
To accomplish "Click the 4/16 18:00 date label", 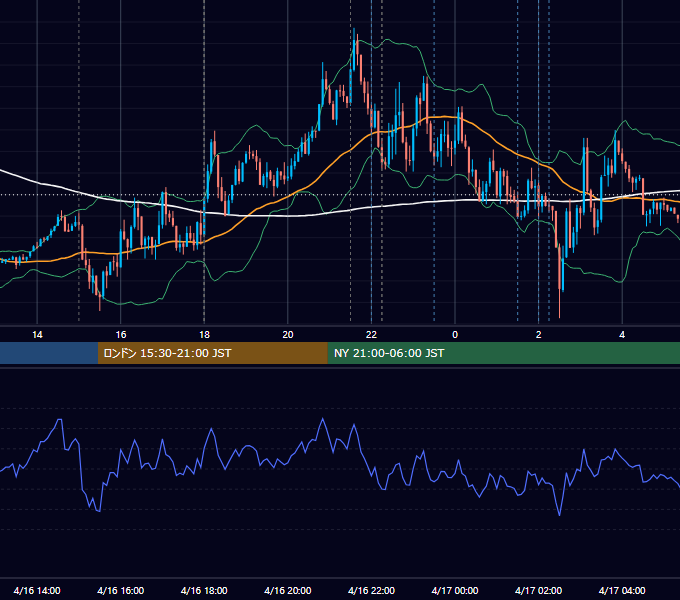I will 204,590.
